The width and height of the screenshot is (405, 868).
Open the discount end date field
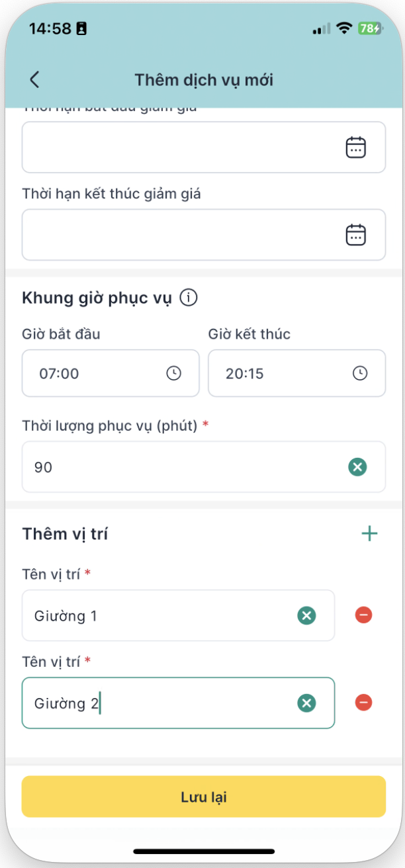[179, 235]
